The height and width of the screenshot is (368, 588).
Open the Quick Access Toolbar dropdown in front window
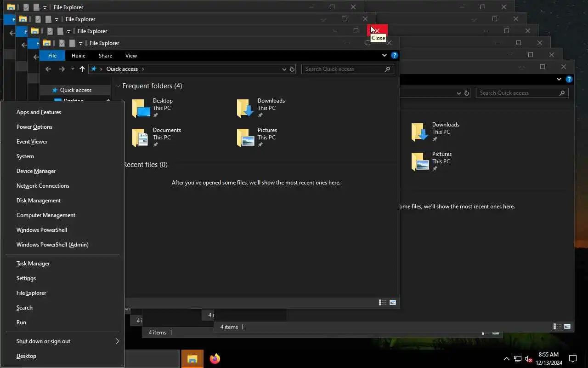pyautogui.click(x=80, y=43)
